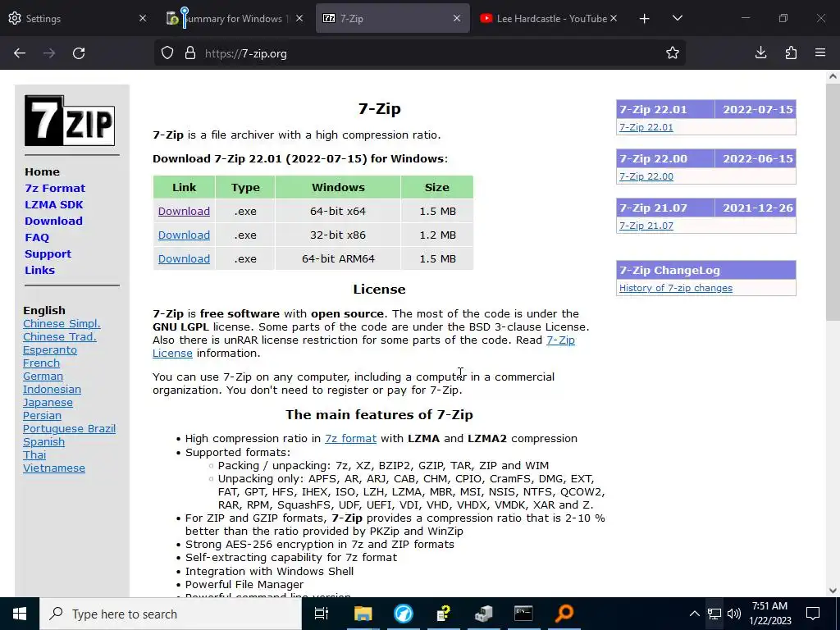This screenshot has width=840, height=630.
Task: Open the downloads panel icon
Action: click(x=760, y=52)
